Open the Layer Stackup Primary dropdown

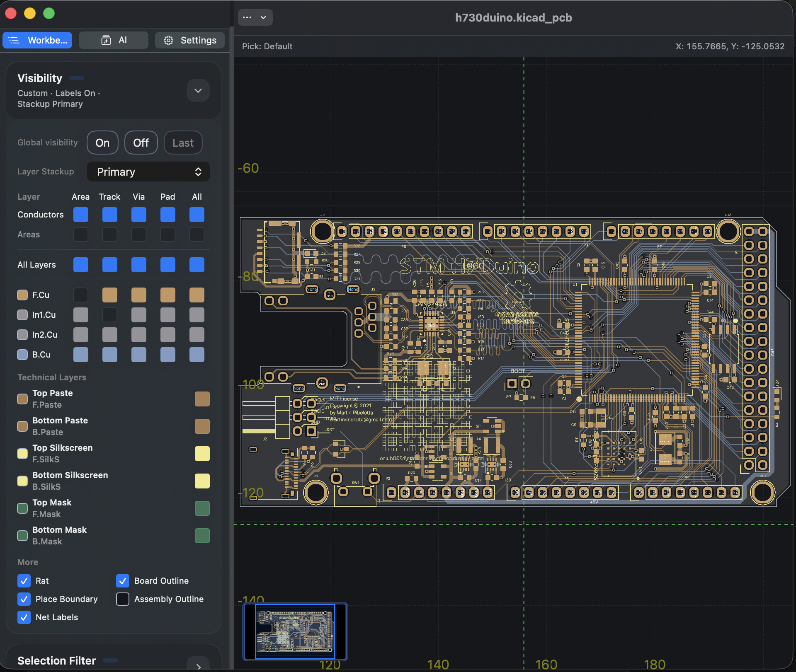[148, 172]
